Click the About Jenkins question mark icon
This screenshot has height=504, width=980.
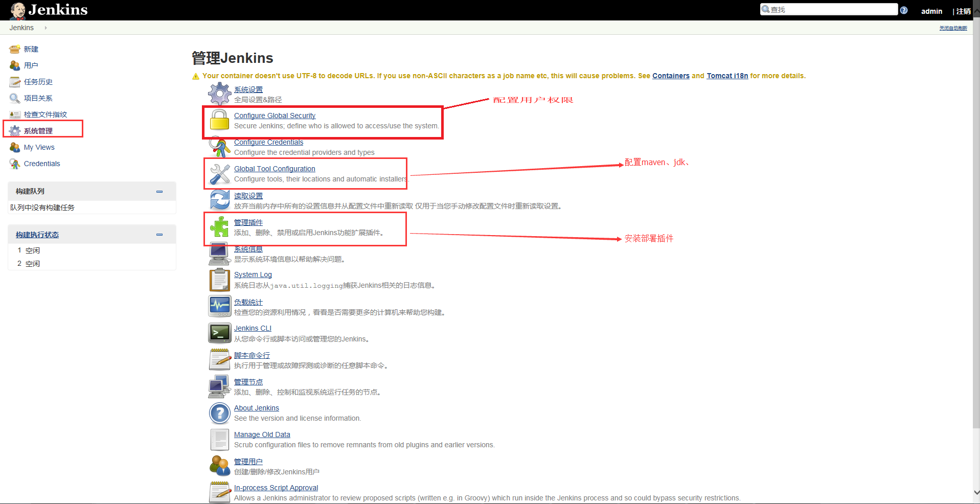(x=220, y=413)
